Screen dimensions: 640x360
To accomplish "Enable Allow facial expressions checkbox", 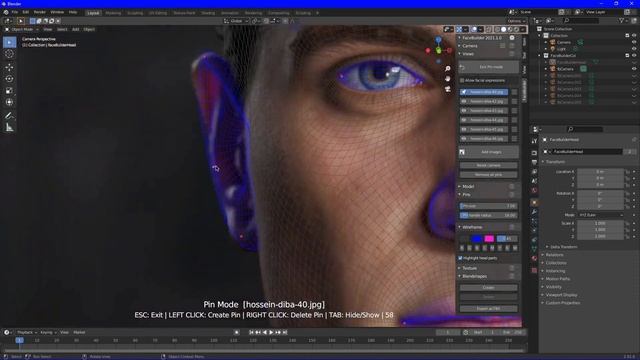I will (462, 80).
